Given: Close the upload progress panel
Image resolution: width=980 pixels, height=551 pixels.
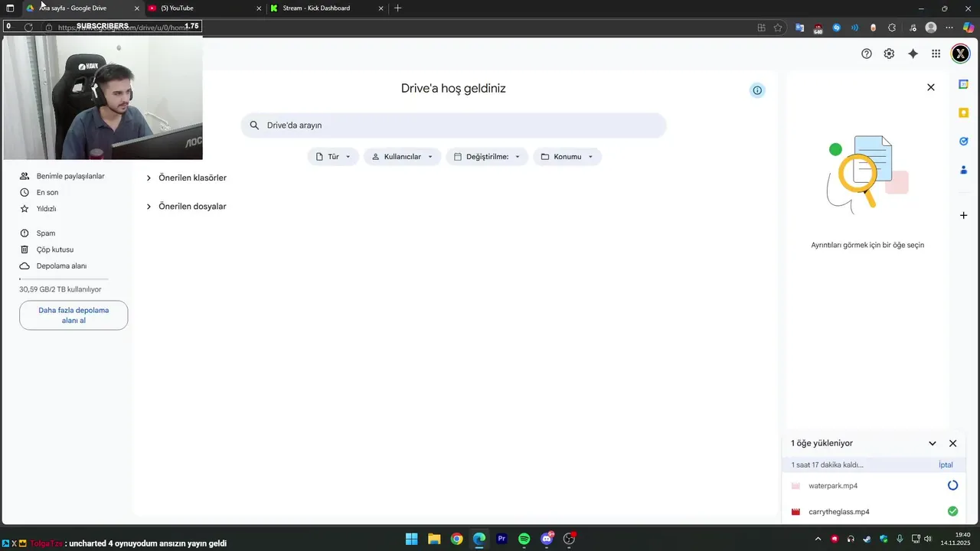Looking at the screenshot, I should click(953, 443).
